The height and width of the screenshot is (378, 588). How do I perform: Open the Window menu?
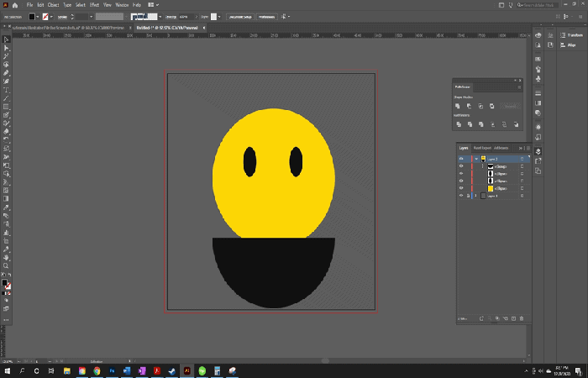coord(122,5)
